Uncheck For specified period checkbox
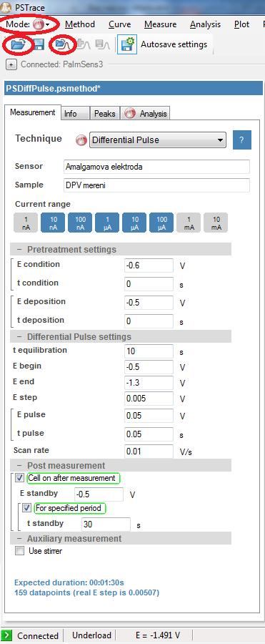This screenshot has width=265, height=644. [27, 508]
